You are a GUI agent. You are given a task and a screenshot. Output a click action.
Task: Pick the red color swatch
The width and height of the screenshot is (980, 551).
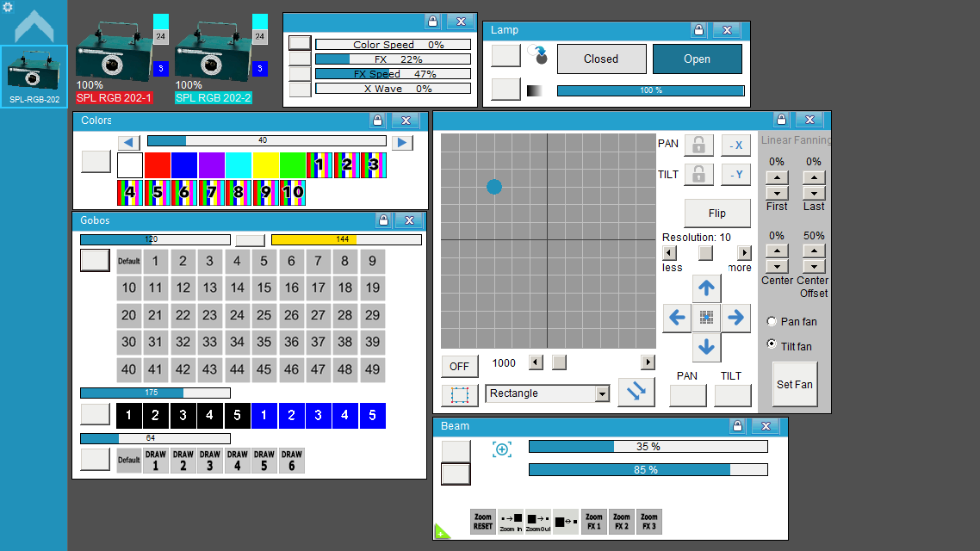pyautogui.click(x=158, y=165)
